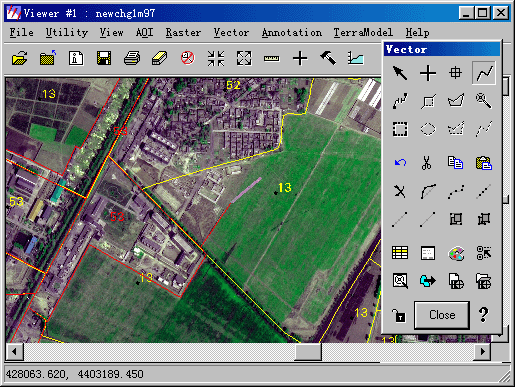
Task: Open the Vector menu
Action: point(231,32)
